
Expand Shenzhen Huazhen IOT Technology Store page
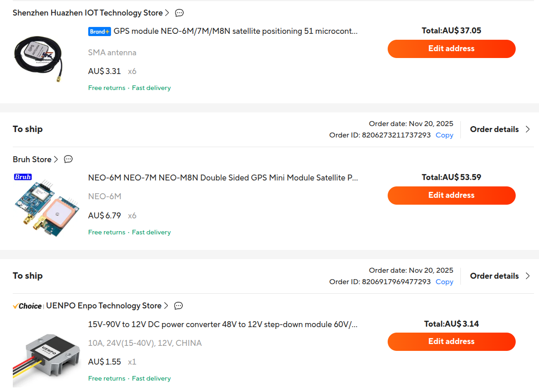[x=167, y=13]
